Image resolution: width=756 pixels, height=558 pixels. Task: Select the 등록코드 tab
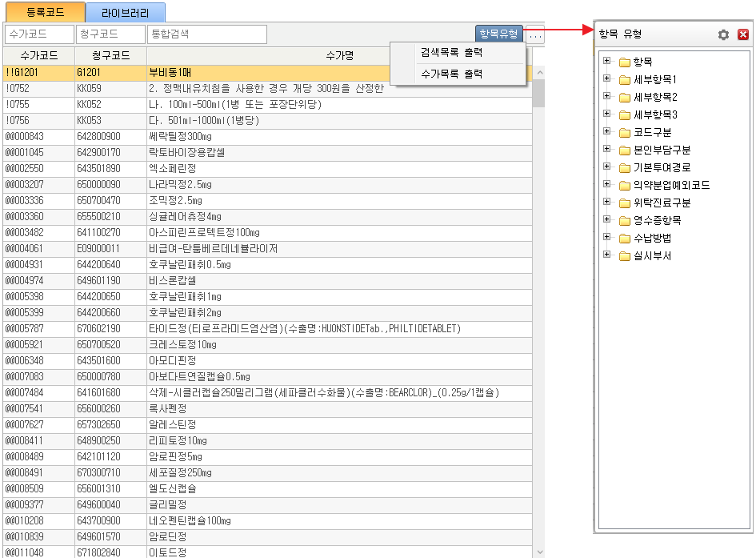42,13
